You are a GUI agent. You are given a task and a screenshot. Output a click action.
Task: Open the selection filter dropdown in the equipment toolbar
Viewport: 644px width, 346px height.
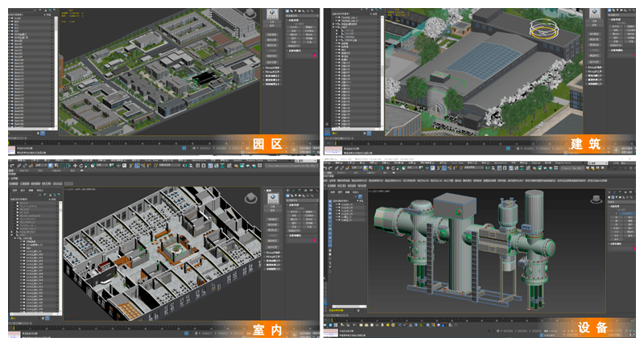pos(357,168)
